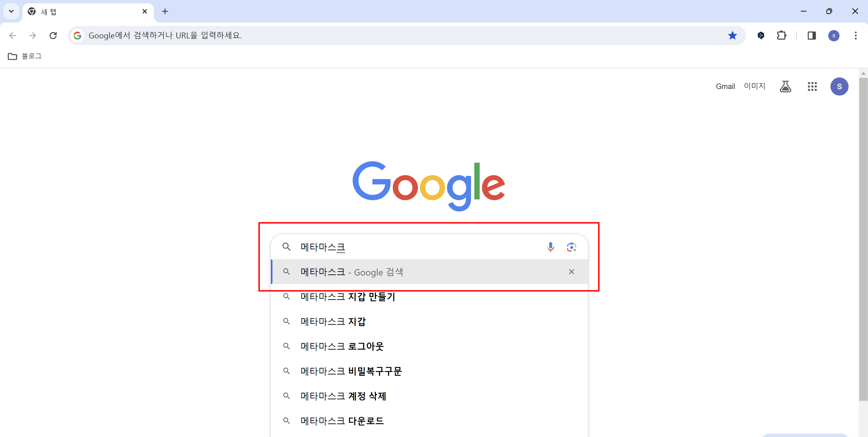Open the Google apps grid
This screenshot has height=437, width=868.
(x=812, y=87)
